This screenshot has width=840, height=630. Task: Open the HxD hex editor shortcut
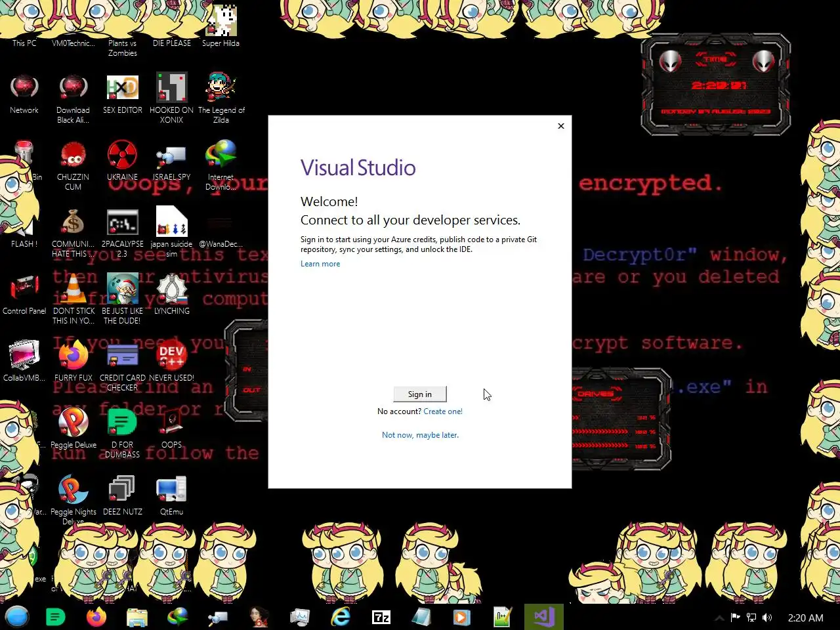tap(123, 94)
